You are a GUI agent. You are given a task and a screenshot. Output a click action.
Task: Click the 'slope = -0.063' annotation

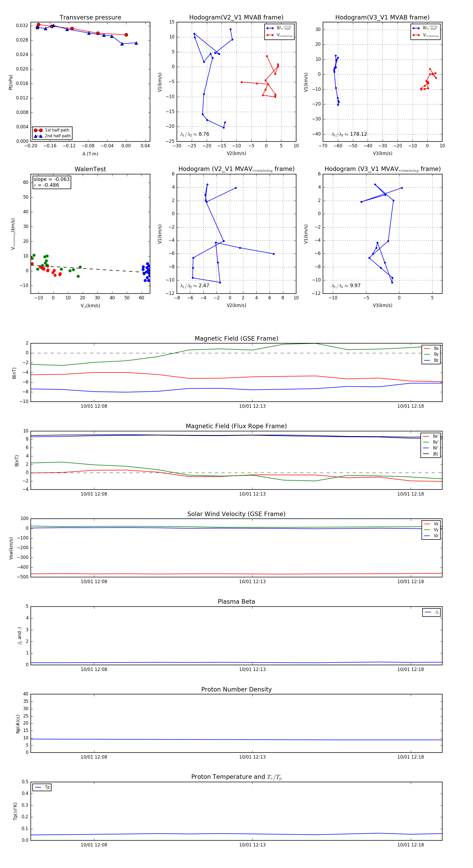click(52, 179)
